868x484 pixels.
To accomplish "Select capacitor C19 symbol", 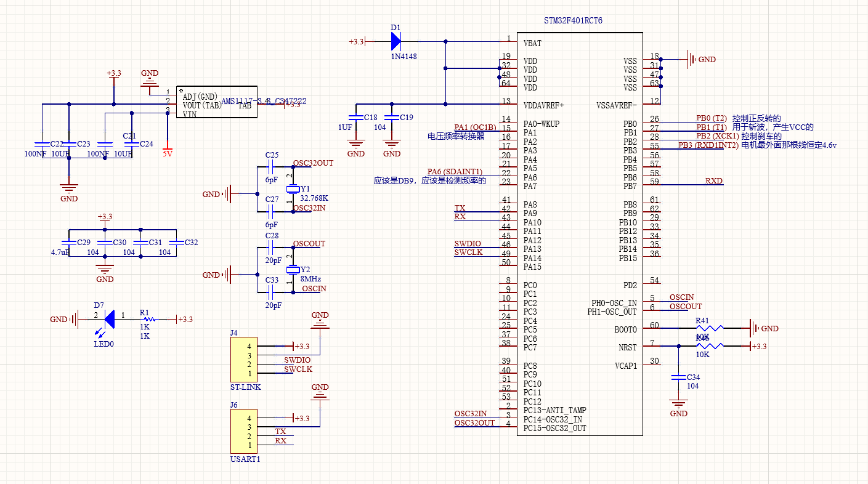I will tap(392, 117).
